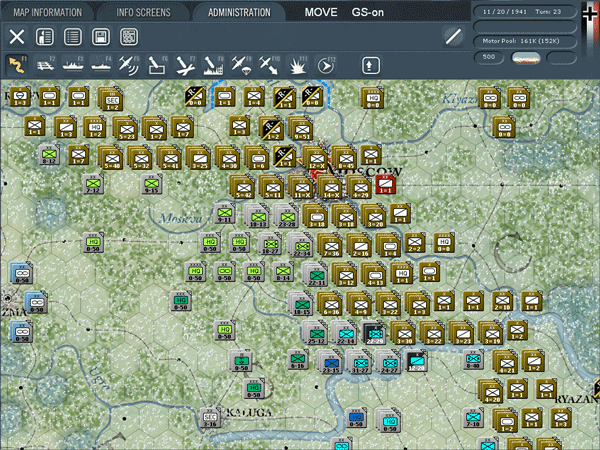The height and width of the screenshot is (450, 600).
Task: Activate F1 move mode arrow button
Action: (17, 65)
